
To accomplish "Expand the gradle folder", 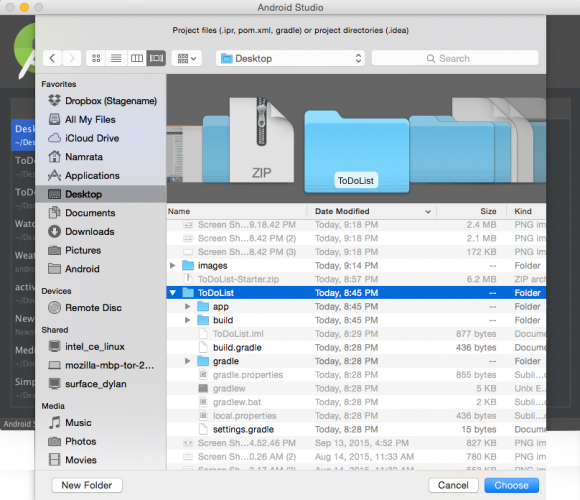I will [188, 361].
